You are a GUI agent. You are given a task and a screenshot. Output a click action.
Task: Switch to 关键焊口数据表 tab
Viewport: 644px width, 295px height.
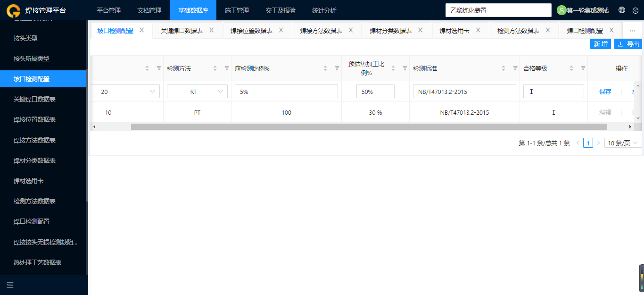[x=182, y=31]
